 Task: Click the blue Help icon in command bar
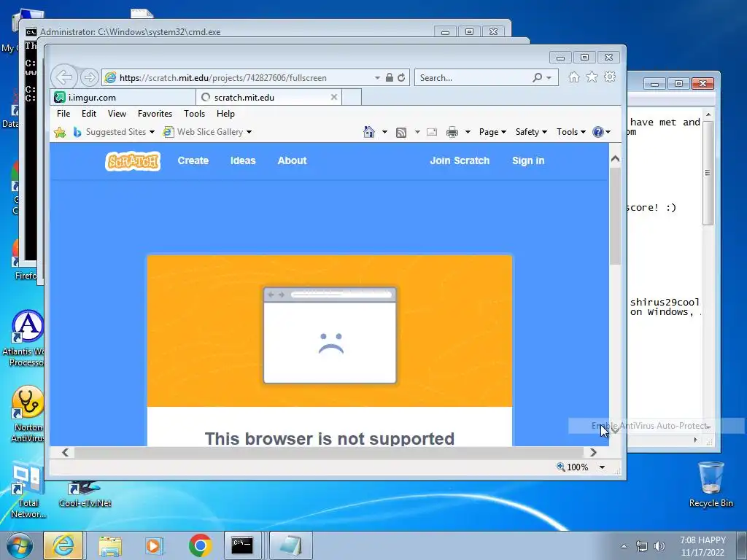pyautogui.click(x=598, y=132)
